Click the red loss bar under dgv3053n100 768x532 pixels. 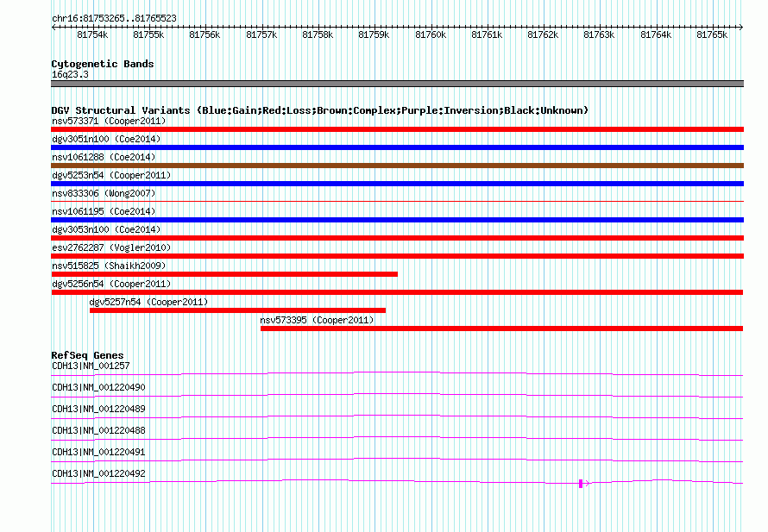(x=397, y=238)
